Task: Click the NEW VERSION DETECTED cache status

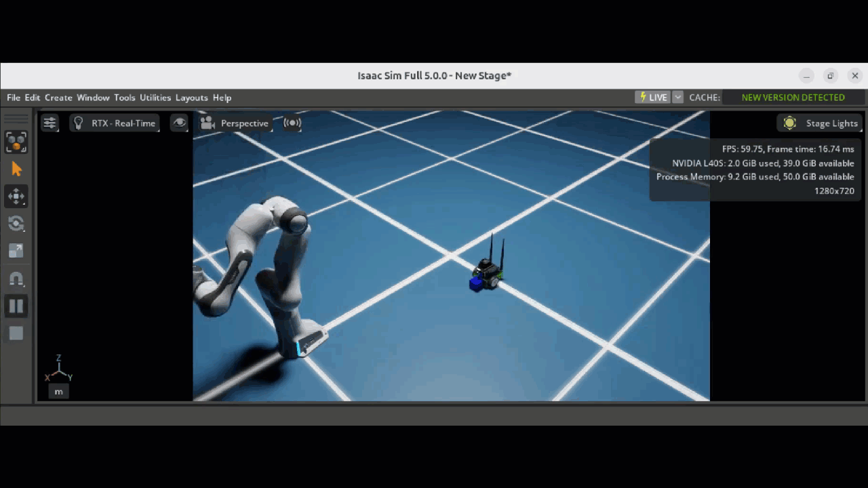Action: [x=793, y=98]
